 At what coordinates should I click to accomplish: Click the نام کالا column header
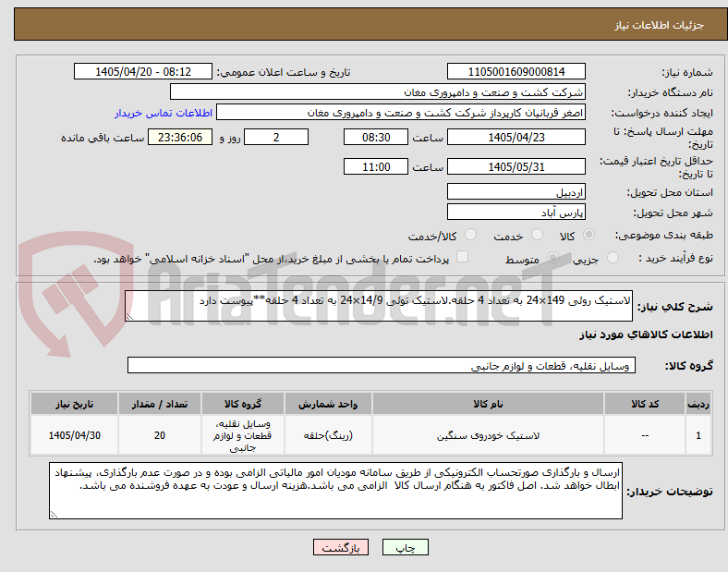pyautogui.click(x=488, y=404)
